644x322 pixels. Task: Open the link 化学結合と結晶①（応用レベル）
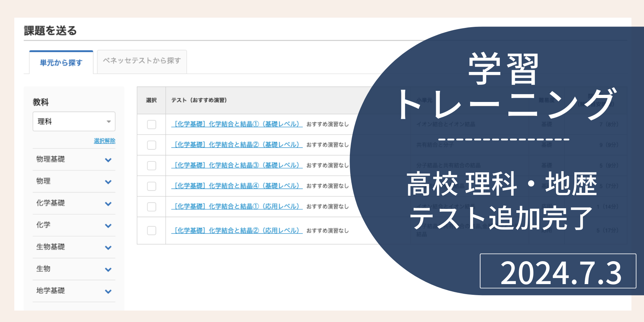click(x=237, y=206)
